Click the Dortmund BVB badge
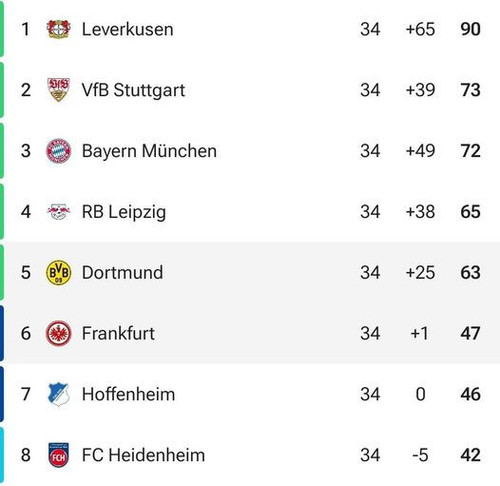Viewport: 500px width, 486px height. [58, 272]
